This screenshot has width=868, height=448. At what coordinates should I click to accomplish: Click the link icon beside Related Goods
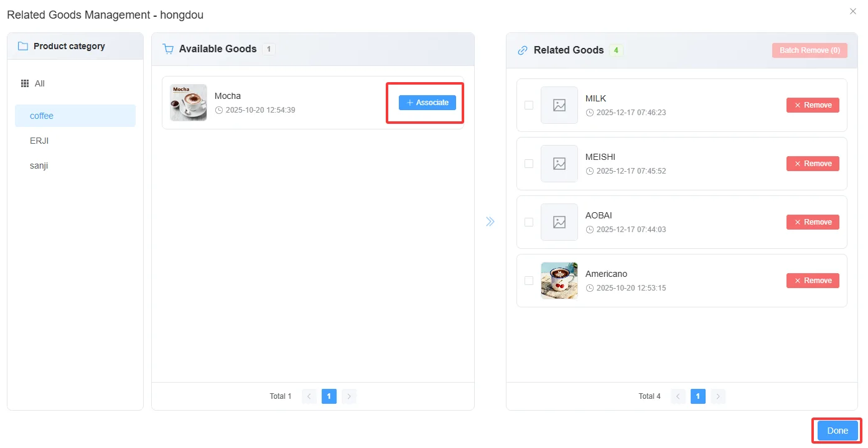[523, 50]
